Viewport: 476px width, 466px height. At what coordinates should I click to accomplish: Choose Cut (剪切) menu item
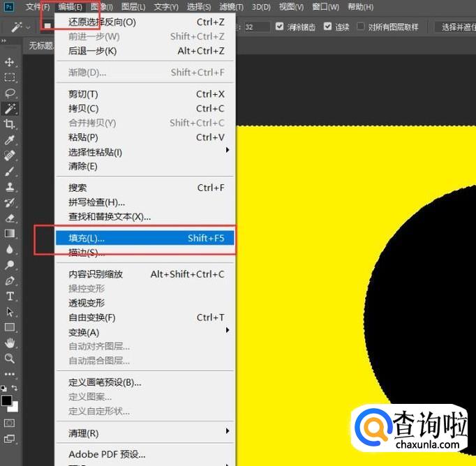click(x=144, y=94)
